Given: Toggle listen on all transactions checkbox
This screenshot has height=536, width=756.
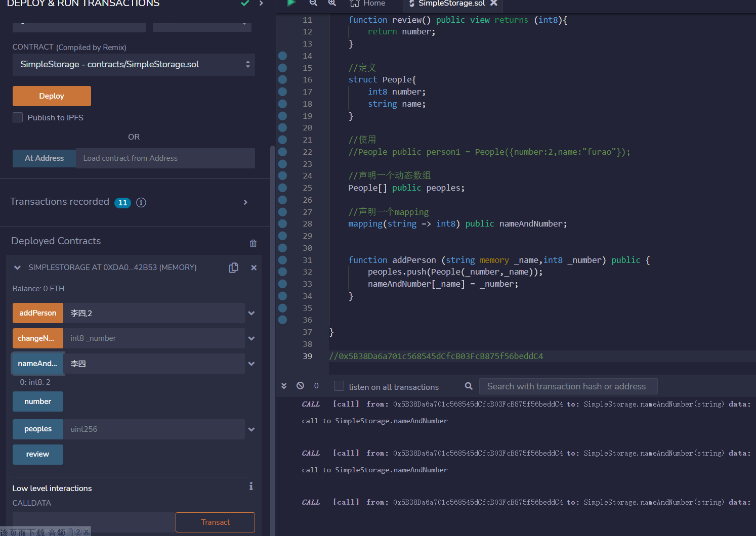Looking at the screenshot, I should pyautogui.click(x=339, y=386).
